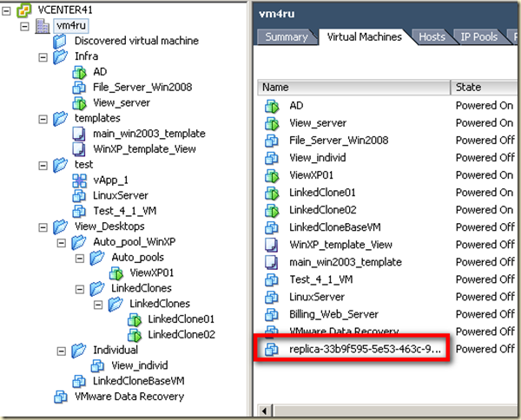Viewport: 521px width, 420px height.
Task: Click the ViewXP01 VM icon in the list
Action: 272,175
